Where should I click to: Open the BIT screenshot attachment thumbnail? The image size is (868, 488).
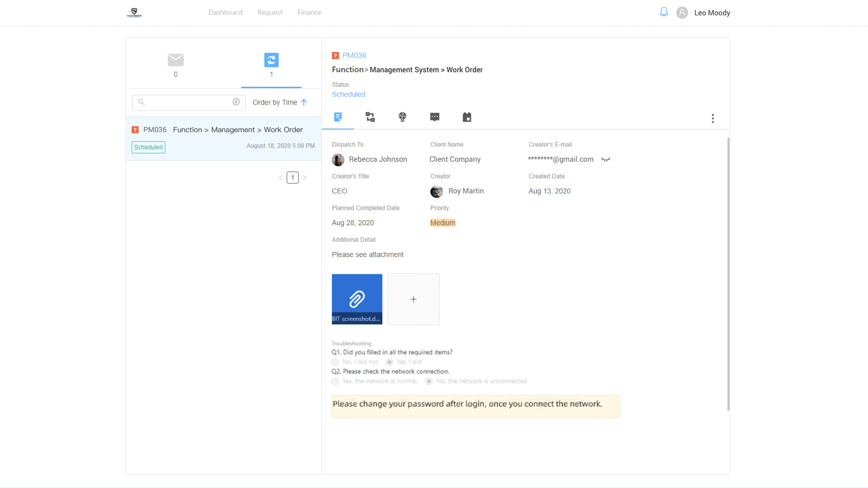click(357, 299)
